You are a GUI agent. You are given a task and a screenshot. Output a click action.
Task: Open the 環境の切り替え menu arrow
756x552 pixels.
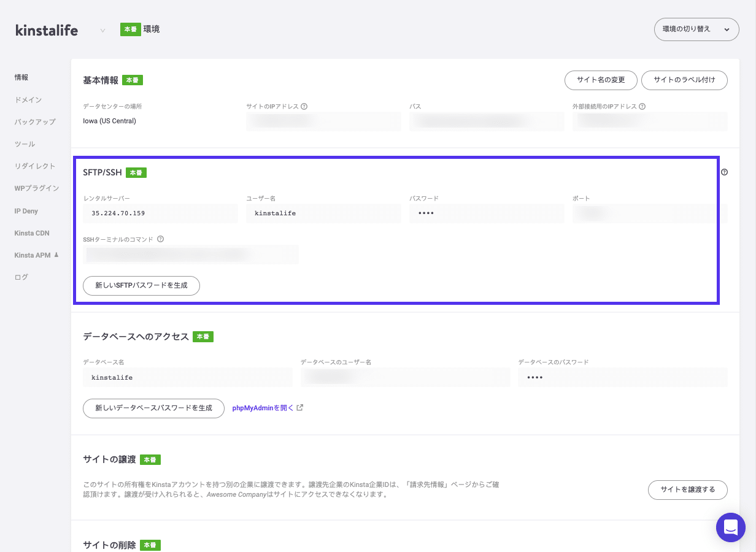pos(726,29)
